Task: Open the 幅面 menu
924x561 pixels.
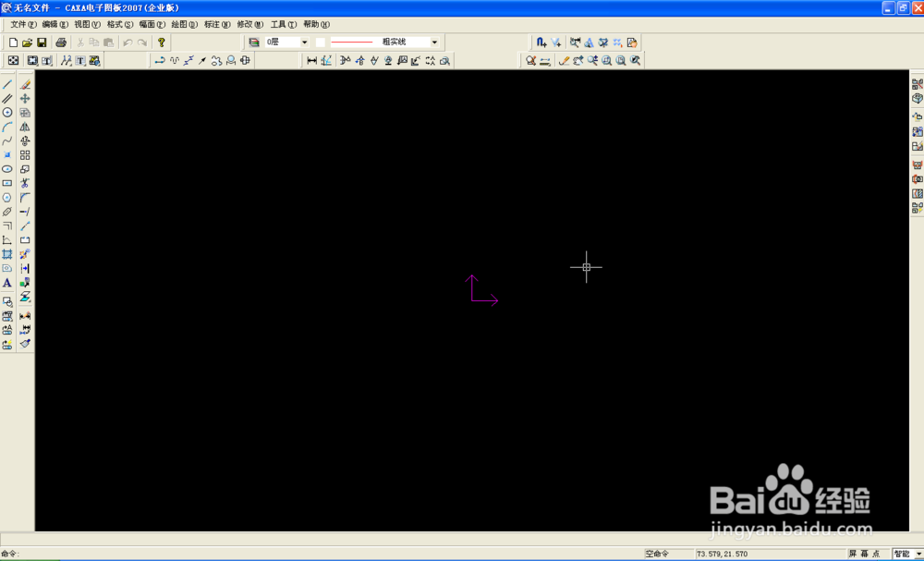Action: coord(152,24)
